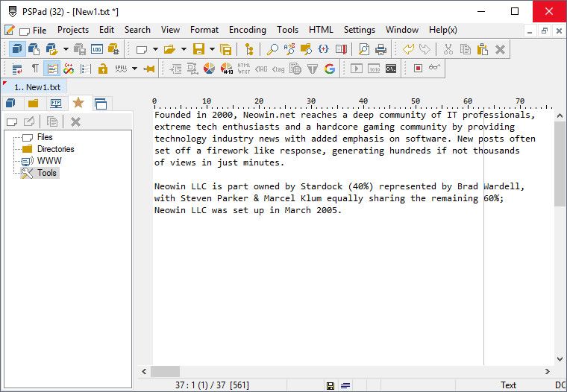Click the C++ code formatter icon
Viewport: 567px width, 392px height.
69,69
